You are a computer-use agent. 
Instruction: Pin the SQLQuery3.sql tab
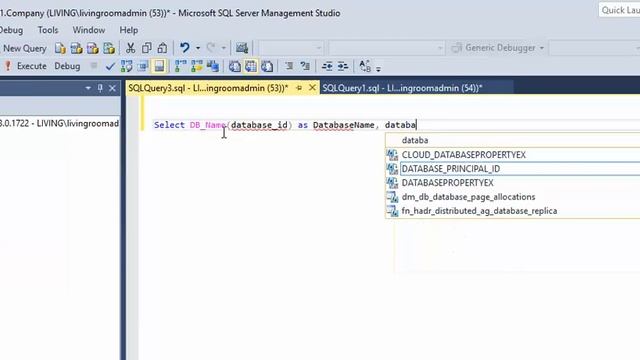(x=299, y=88)
